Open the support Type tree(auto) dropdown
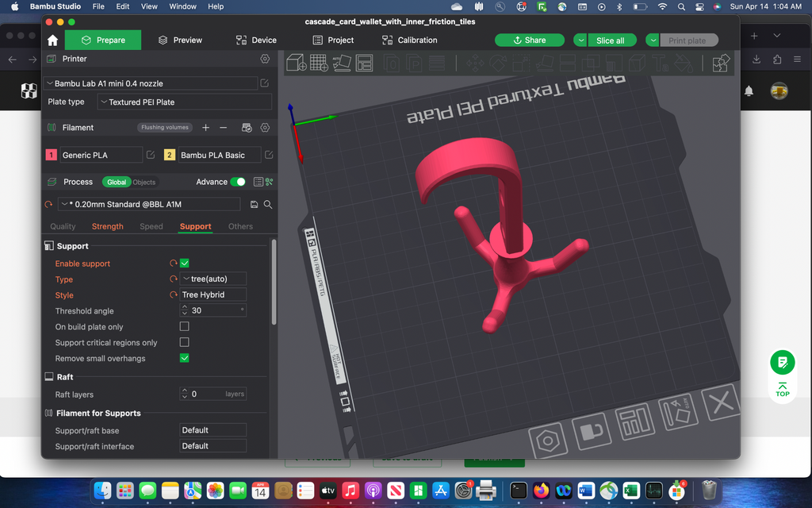The width and height of the screenshot is (812, 508). (213, 279)
